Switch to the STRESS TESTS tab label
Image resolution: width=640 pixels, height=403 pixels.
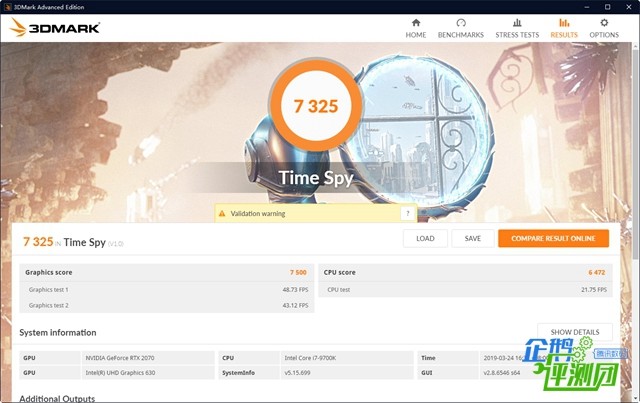pos(517,35)
